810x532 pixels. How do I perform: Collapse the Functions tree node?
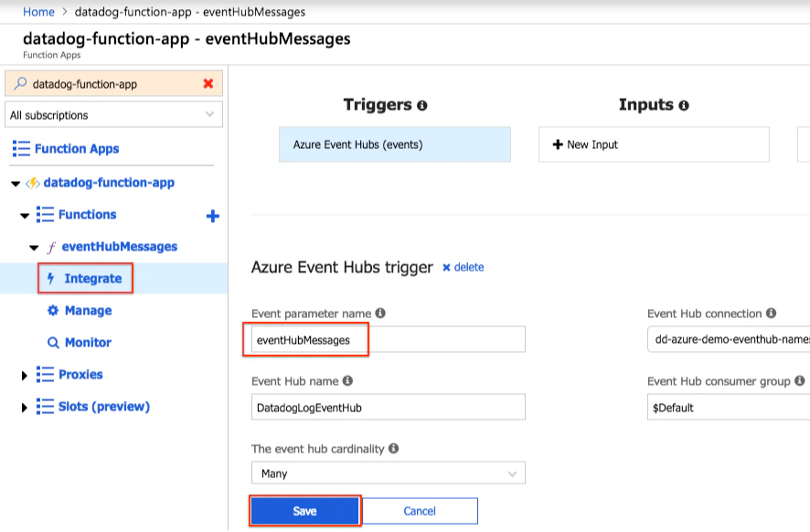[x=25, y=216]
